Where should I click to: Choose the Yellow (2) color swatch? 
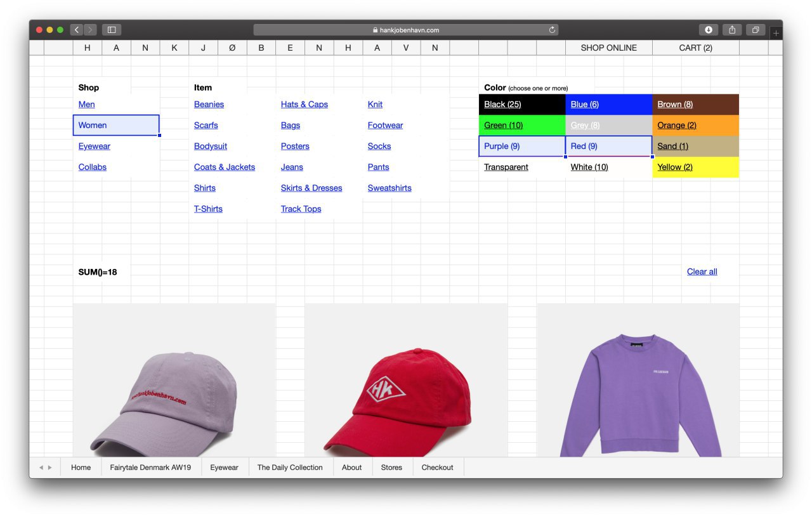click(x=695, y=167)
